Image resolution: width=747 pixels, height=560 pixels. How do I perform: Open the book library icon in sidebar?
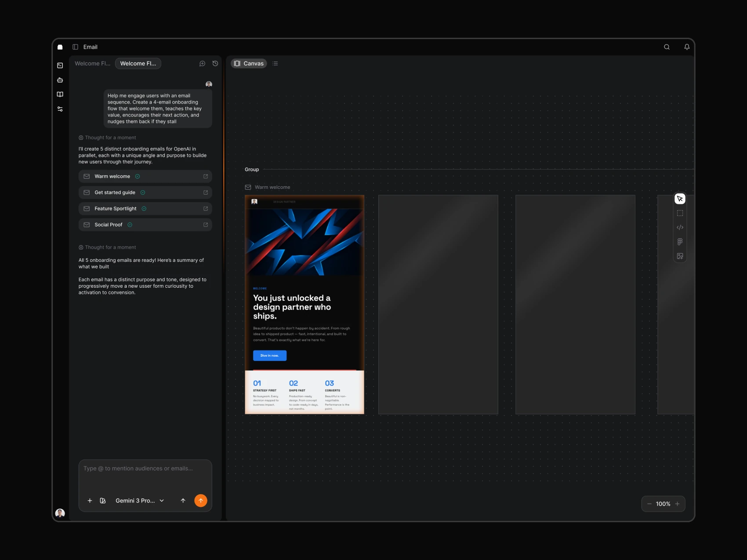pyautogui.click(x=60, y=94)
